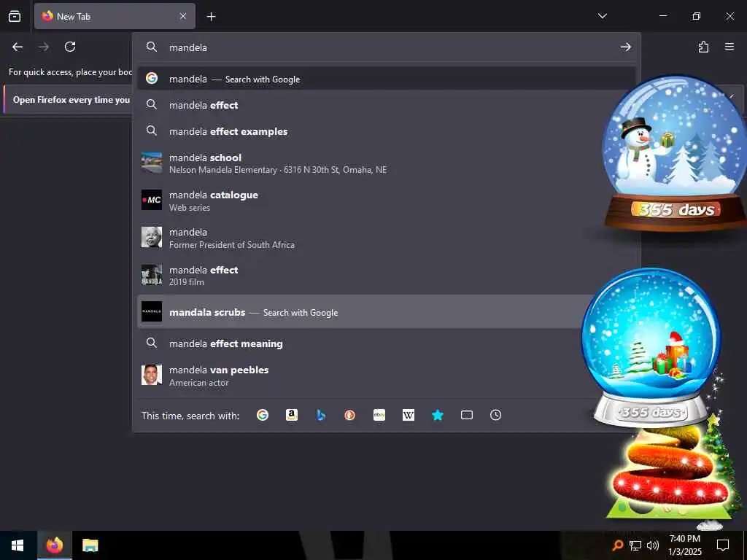Click the orange search tray icon
Image resolution: width=747 pixels, height=560 pixels.
617,545
